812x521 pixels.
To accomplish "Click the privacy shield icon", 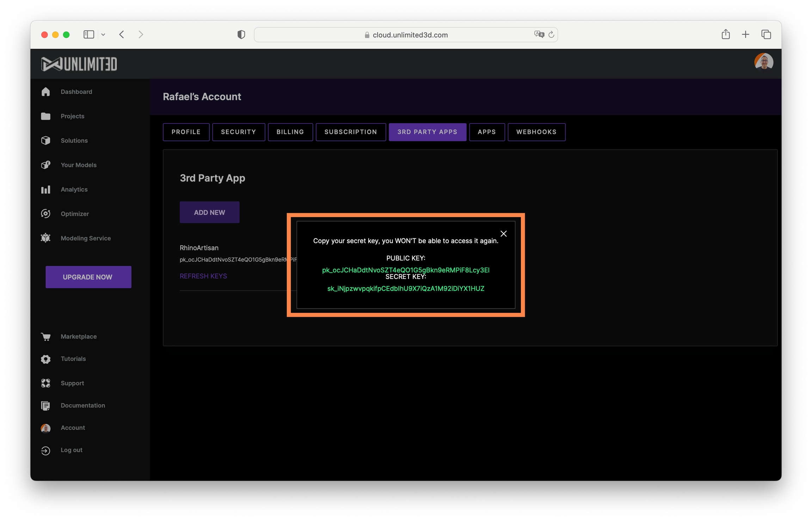I will click(x=241, y=35).
